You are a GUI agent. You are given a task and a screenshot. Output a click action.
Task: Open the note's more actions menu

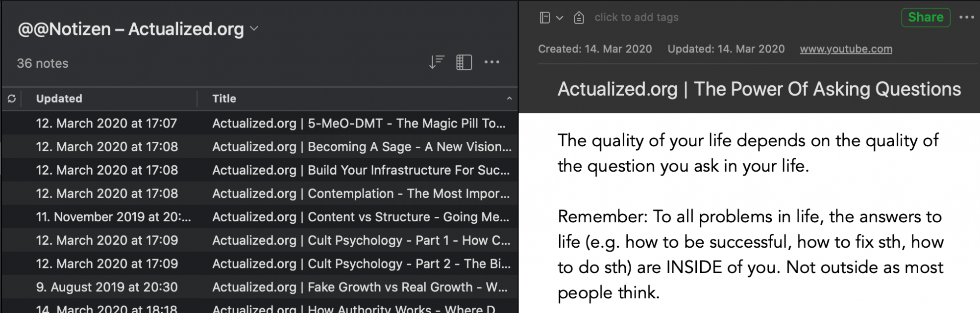966,17
